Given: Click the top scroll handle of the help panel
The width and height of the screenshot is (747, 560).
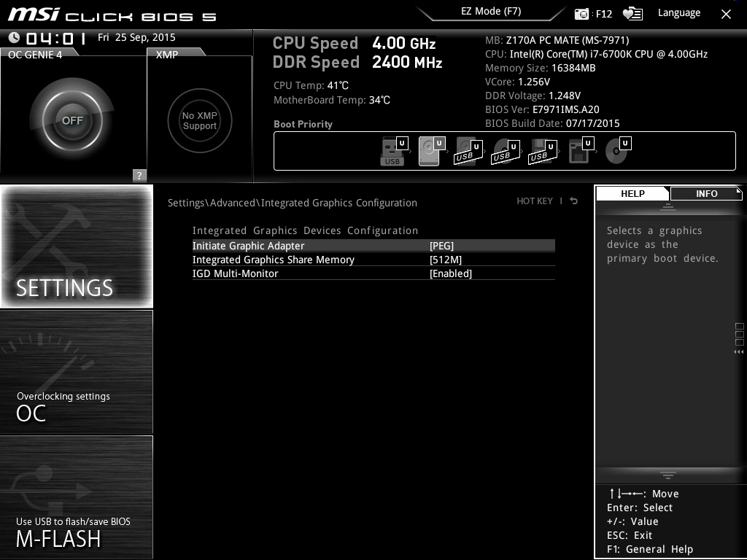Looking at the screenshot, I should [668, 206].
